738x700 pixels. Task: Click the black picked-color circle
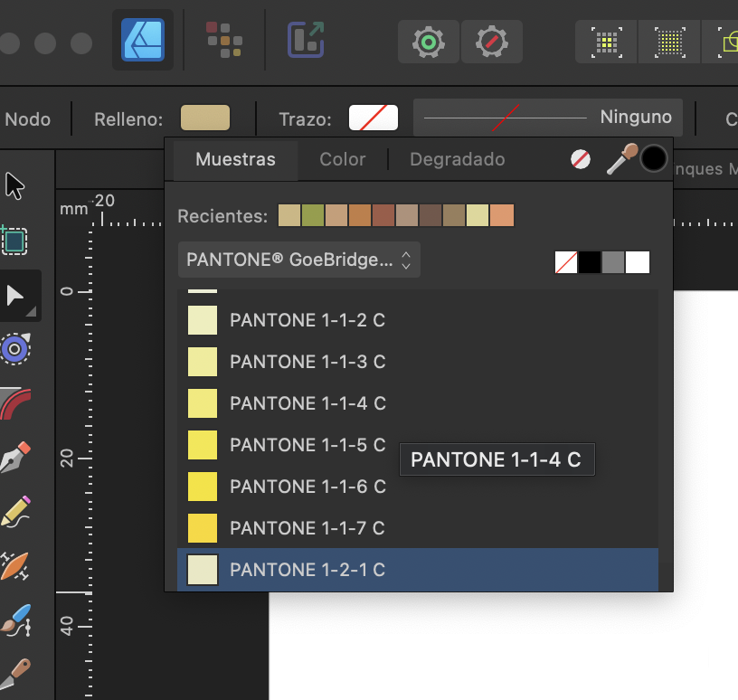654,158
